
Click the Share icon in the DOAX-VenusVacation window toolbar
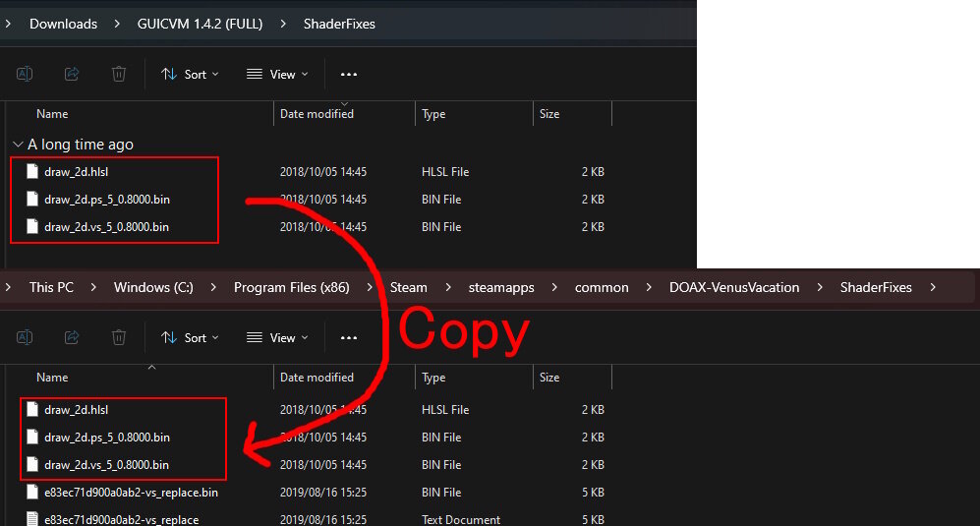coord(72,337)
